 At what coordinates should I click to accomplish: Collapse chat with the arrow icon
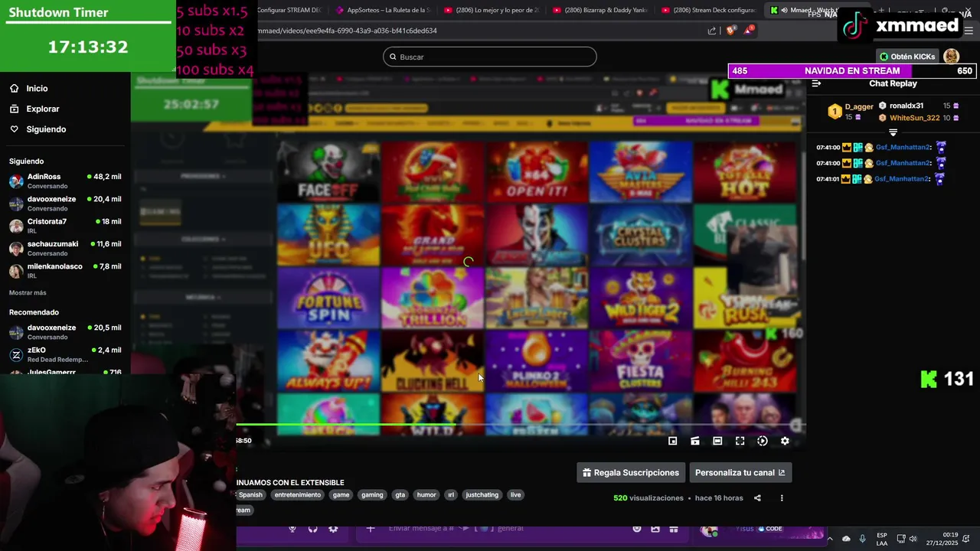(816, 83)
